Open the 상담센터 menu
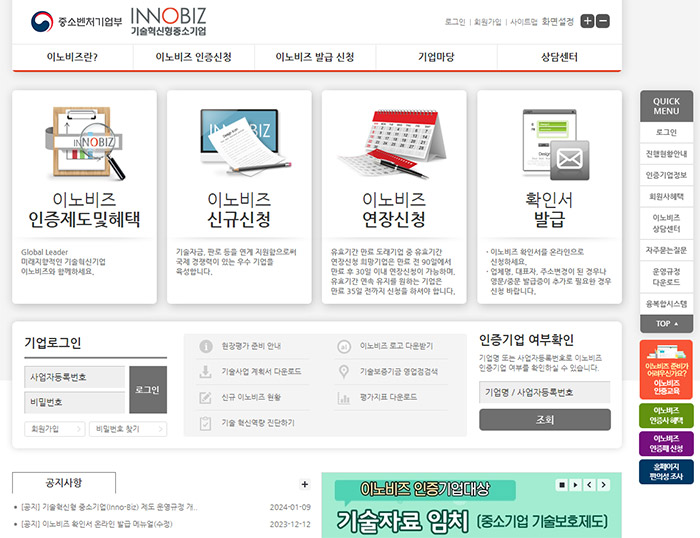Image resolution: width=700 pixels, height=538 pixels. click(559, 57)
